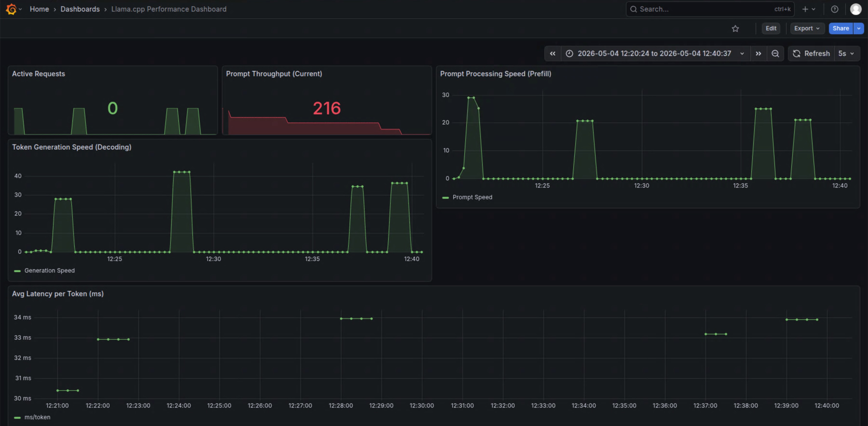
Task: Click the Refresh button
Action: tap(811, 54)
